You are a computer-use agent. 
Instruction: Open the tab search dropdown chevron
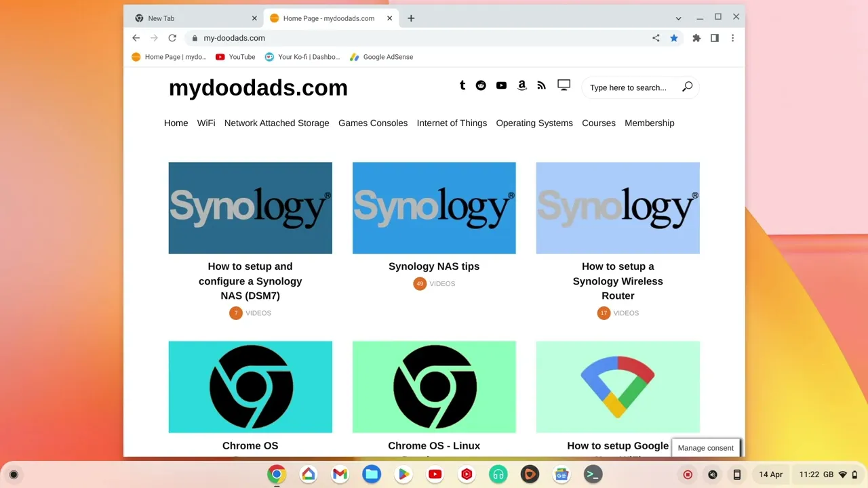678,18
